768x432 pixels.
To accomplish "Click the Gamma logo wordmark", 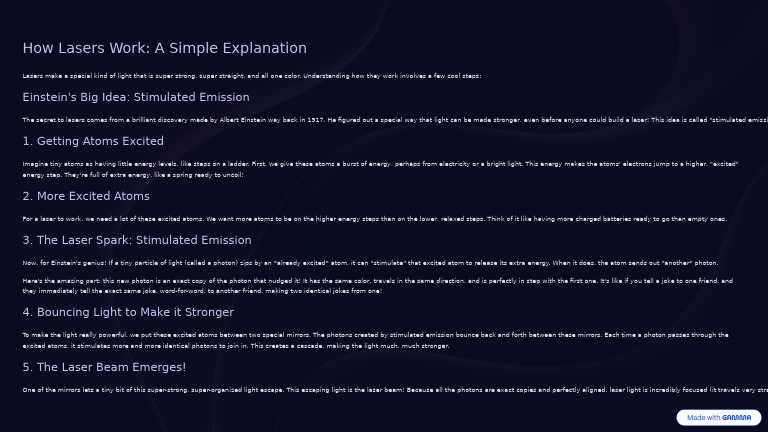I will click(737, 418).
